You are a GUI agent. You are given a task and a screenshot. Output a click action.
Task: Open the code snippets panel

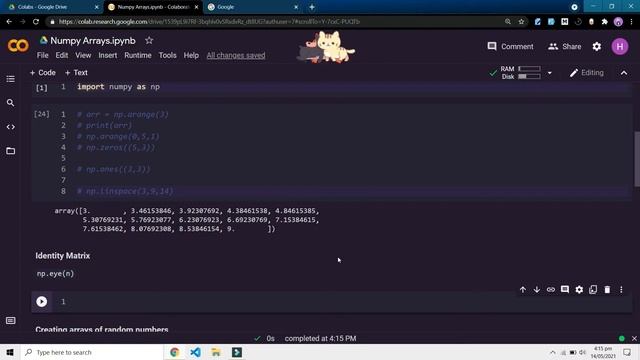pyautogui.click(x=11, y=127)
